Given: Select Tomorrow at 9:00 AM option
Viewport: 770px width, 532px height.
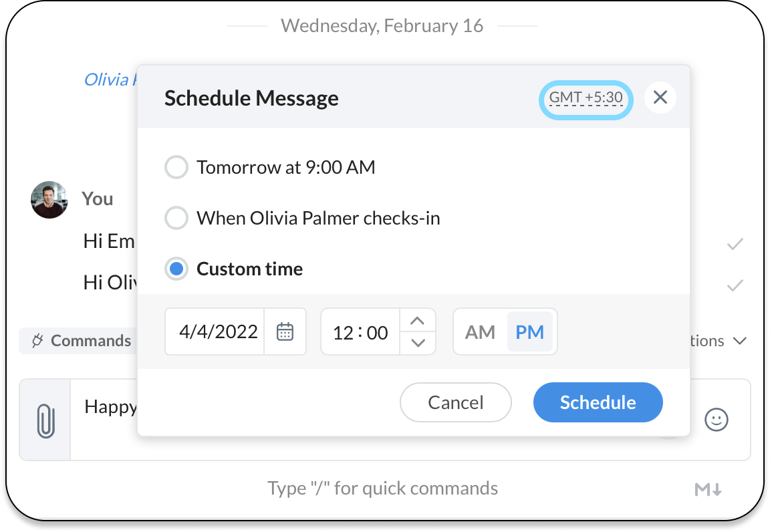Looking at the screenshot, I should pyautogui.click(x=176, y=167).
